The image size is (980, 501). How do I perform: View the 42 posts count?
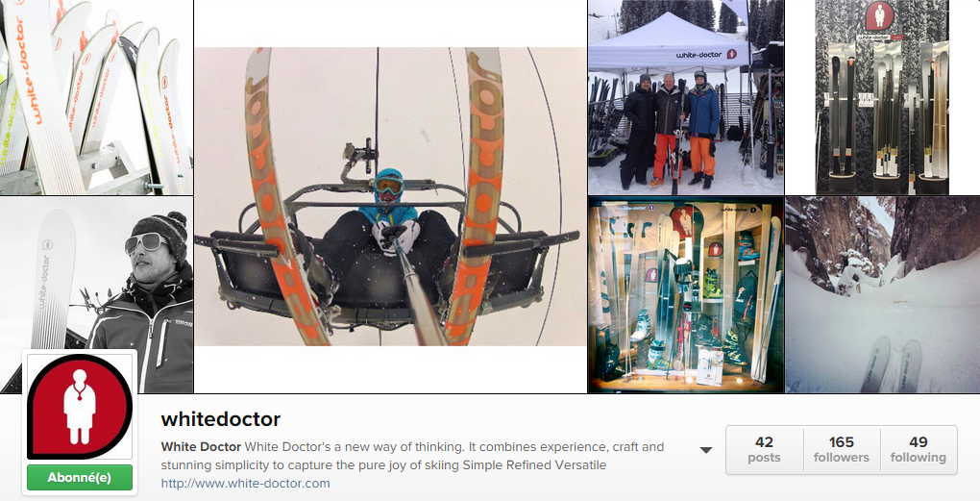click(x=764, y=450)
